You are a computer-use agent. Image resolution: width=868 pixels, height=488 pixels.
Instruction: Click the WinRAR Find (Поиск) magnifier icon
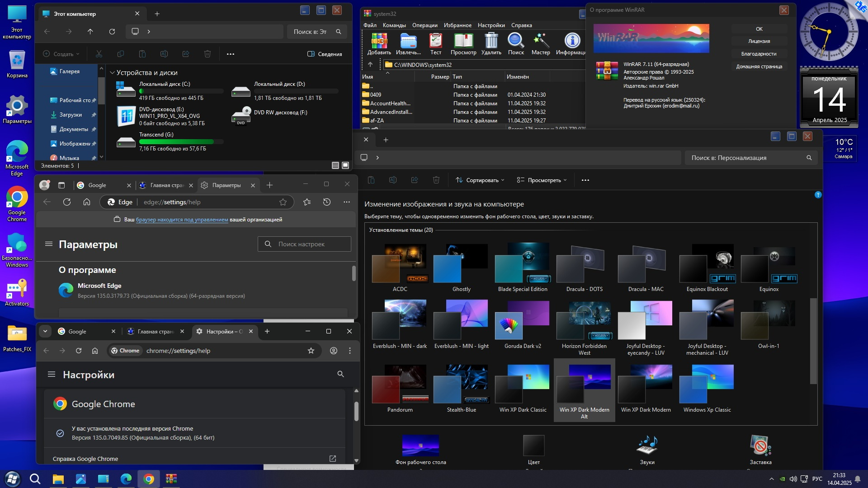pyautogui.click(x=515, y=41)
